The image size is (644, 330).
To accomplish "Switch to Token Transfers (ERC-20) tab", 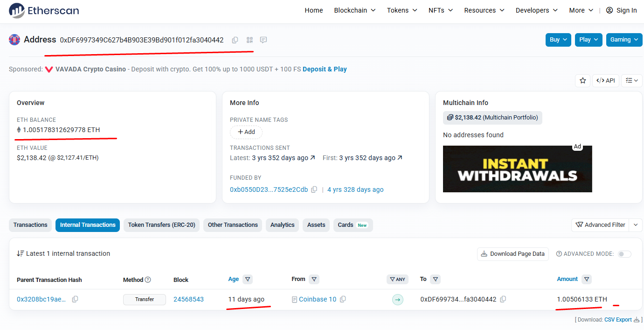I will pos(161,225).
